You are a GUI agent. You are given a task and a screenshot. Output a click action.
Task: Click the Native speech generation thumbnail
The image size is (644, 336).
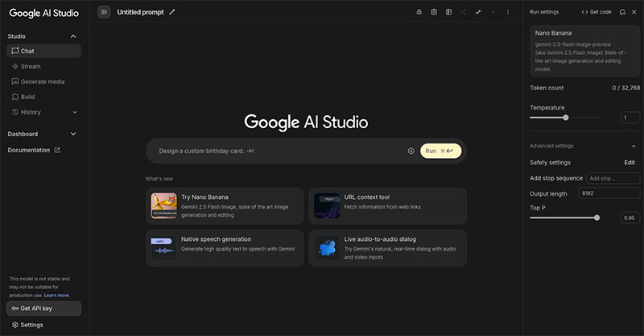(164, 247)
